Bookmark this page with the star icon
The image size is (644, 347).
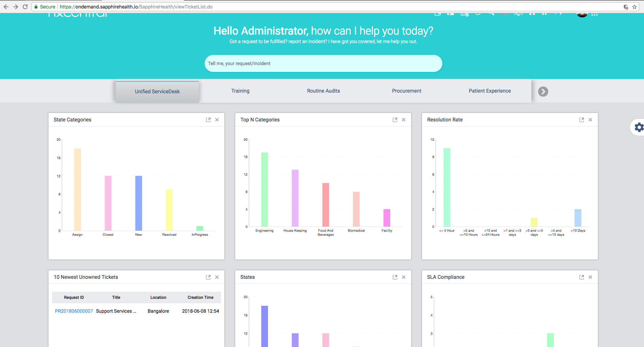tap(634, 7)
